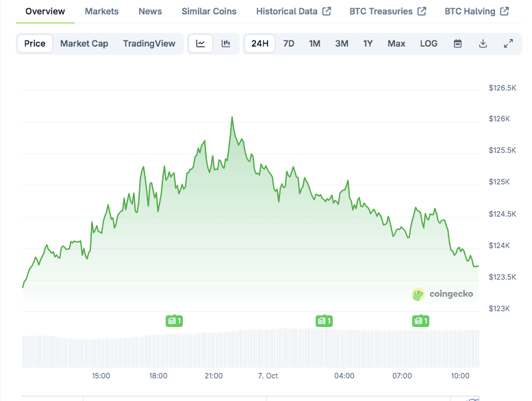Click the CoinGecko logo watermark

point(442,294)
